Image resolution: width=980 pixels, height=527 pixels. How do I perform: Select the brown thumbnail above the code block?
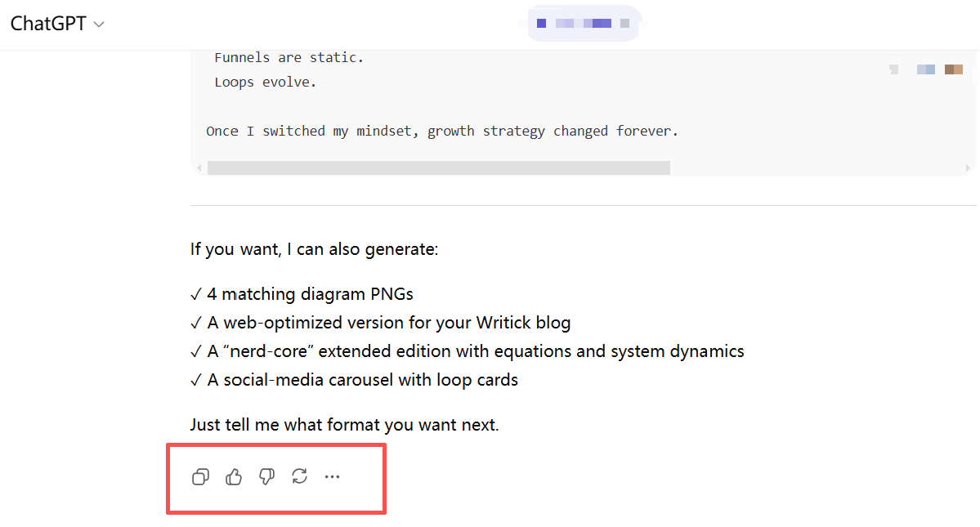click(x=953, y=69)
